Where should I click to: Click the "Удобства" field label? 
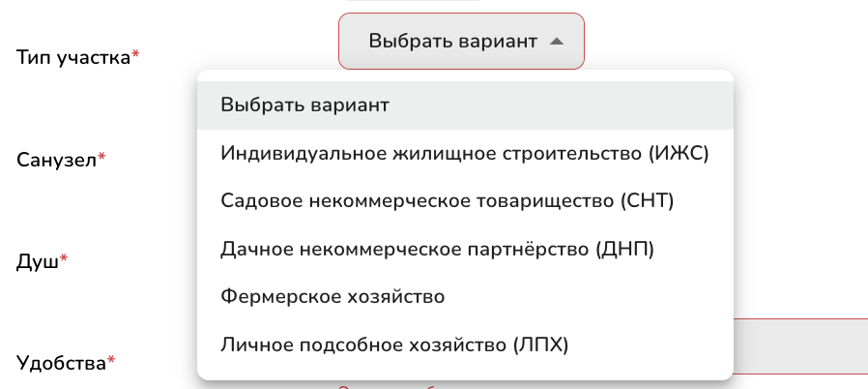click(x=62, y=364)
